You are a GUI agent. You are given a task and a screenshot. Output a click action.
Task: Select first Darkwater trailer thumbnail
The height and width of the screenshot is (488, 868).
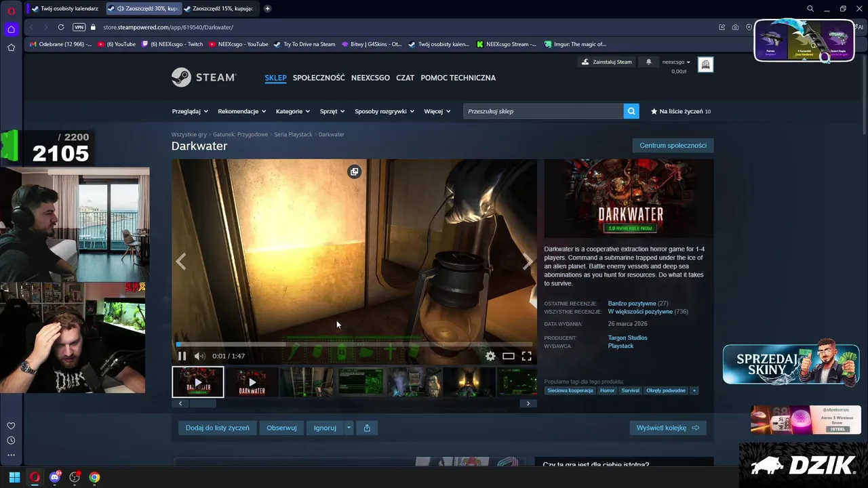(198, 382)
